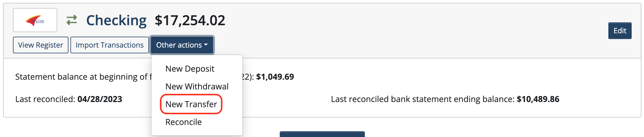644x137 pixels.
Task: Click the green transfer arrows icon
Action: point(72,20)
